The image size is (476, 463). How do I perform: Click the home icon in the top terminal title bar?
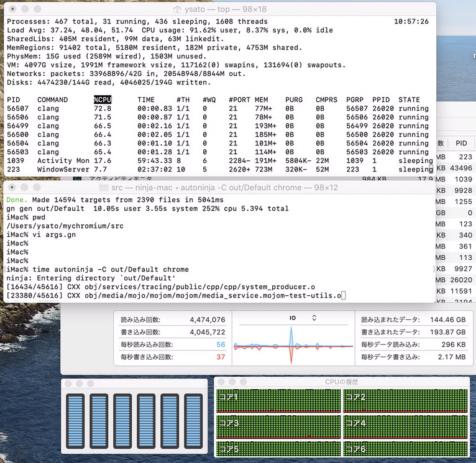tap(178, 9)
